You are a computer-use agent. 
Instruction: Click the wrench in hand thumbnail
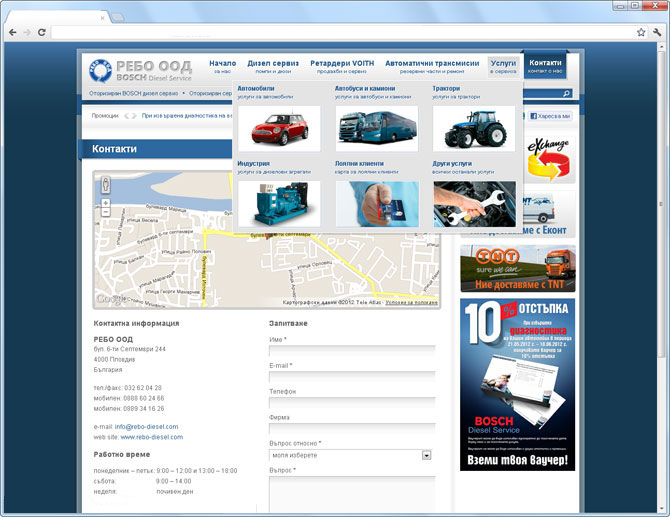click(x=474, y=204)
